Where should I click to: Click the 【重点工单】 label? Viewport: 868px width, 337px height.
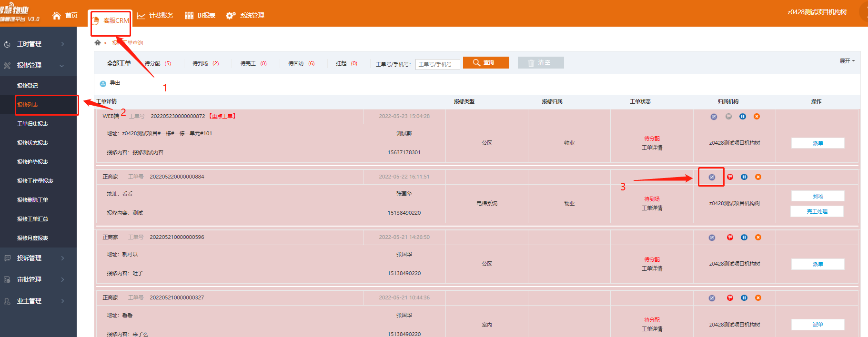(x=222, y=116)
